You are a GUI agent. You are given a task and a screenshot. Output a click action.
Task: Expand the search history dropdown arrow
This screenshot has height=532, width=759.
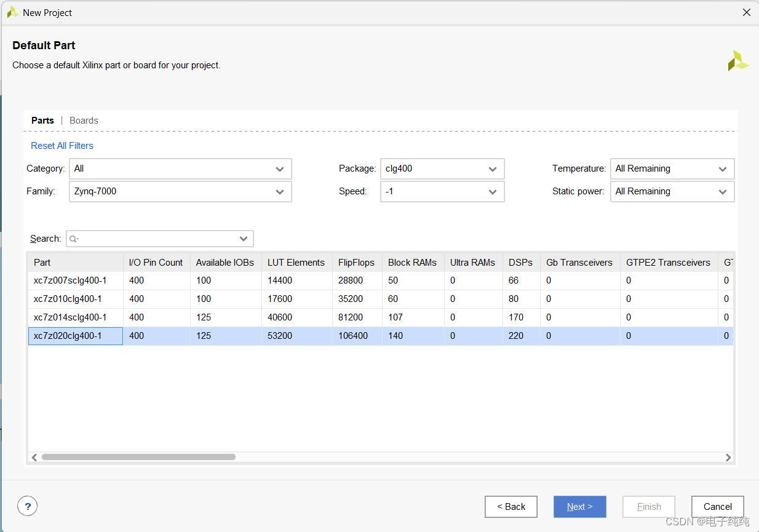tap(244, 239)
